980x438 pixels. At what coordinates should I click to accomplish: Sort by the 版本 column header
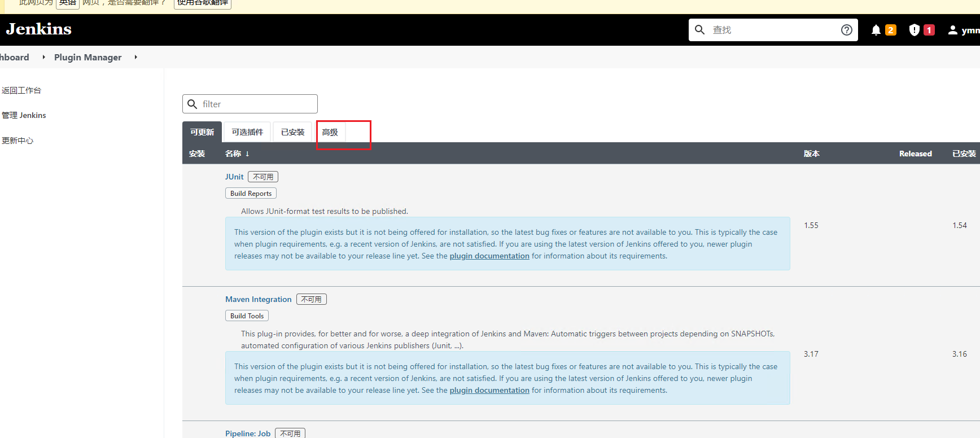click(x=812, y=154)
